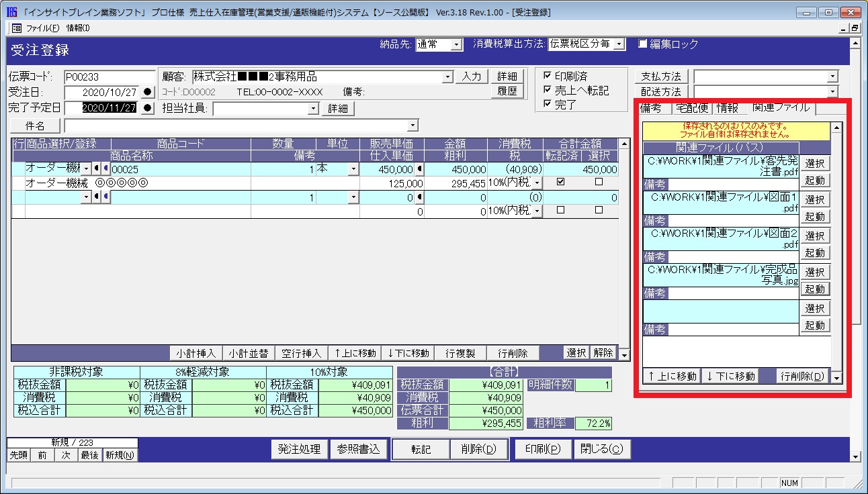868x494 pixels.
Task: Expand the 顧客 combo box list
Action: click(448, 77)
